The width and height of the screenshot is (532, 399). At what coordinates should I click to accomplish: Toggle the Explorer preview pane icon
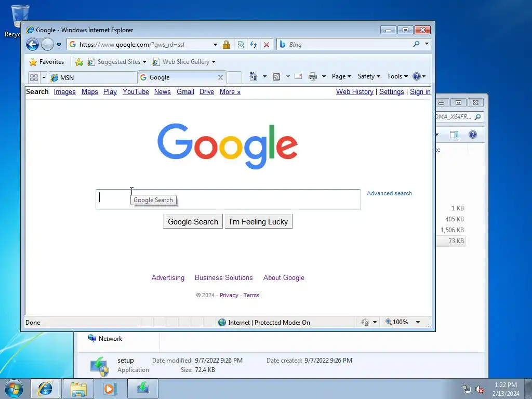click(x=454, y=135)
